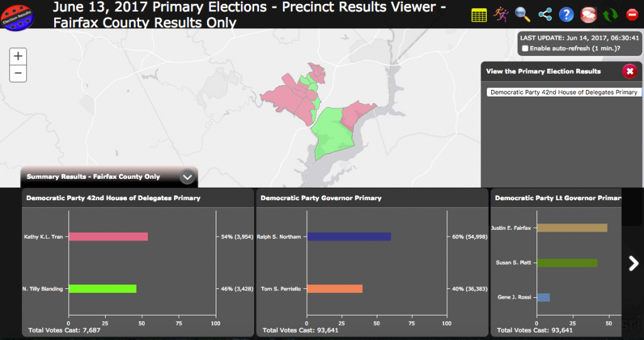Open help with the blue question mark

(x=566, y=15)
